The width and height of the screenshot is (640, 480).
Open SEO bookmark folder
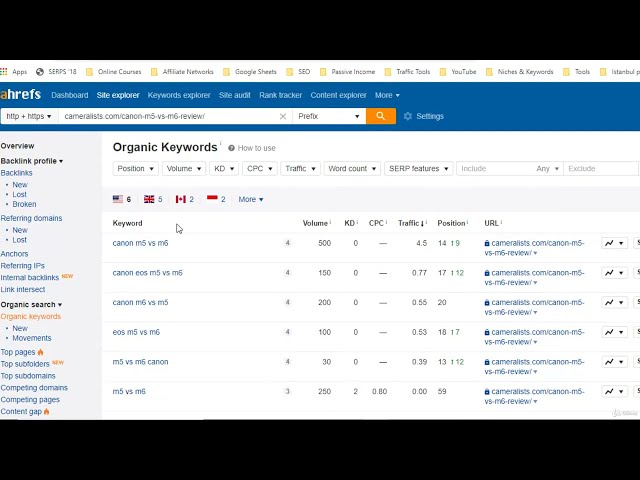[x=298, y=72]
